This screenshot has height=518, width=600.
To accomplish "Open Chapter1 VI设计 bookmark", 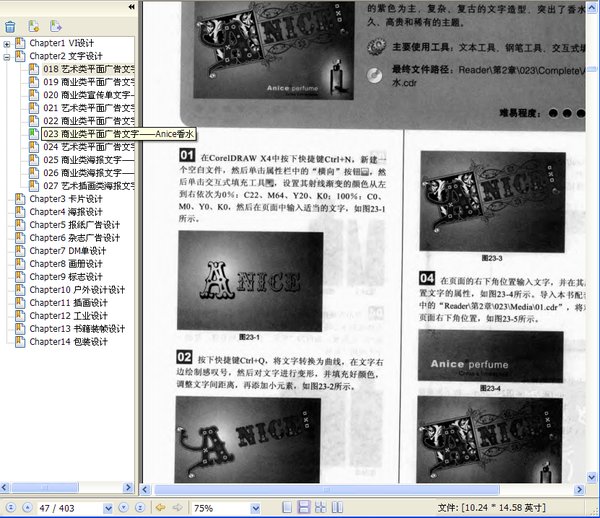I will click(x=62, y=43).
